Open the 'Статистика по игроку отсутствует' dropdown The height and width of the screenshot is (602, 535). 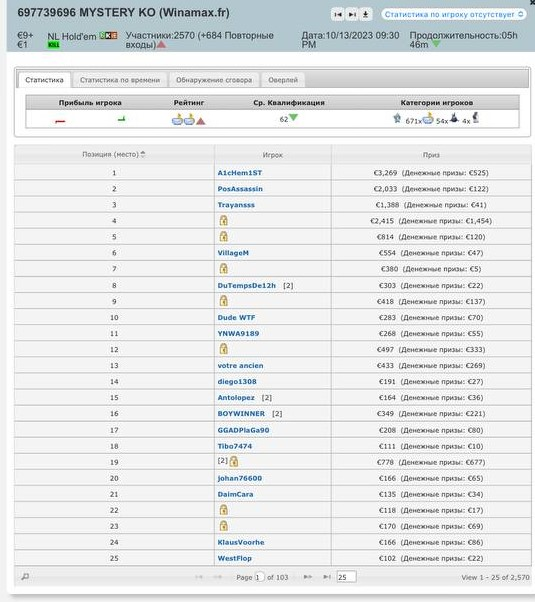[x=454, y=15]
